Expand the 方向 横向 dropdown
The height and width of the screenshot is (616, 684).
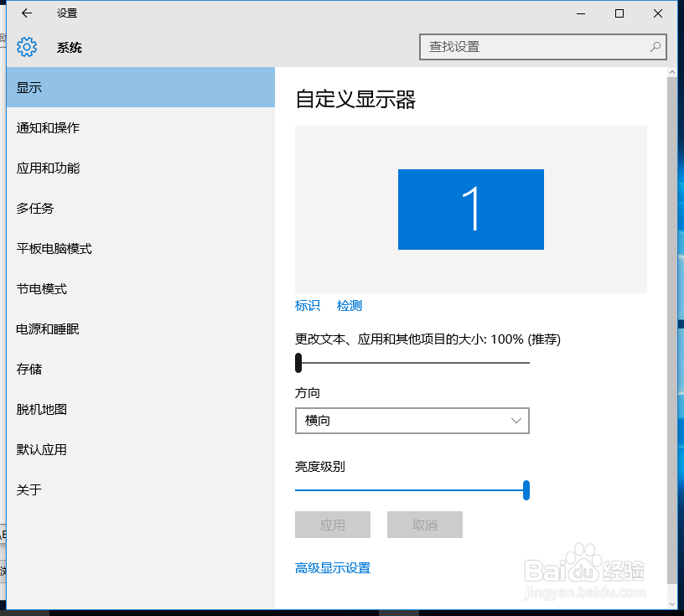(x=412, y=421)
